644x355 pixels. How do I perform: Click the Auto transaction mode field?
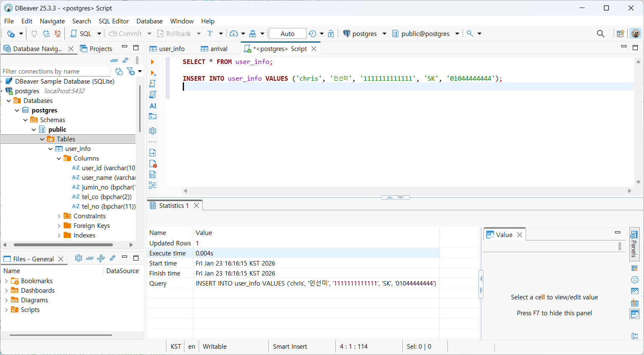click(287, 34)
